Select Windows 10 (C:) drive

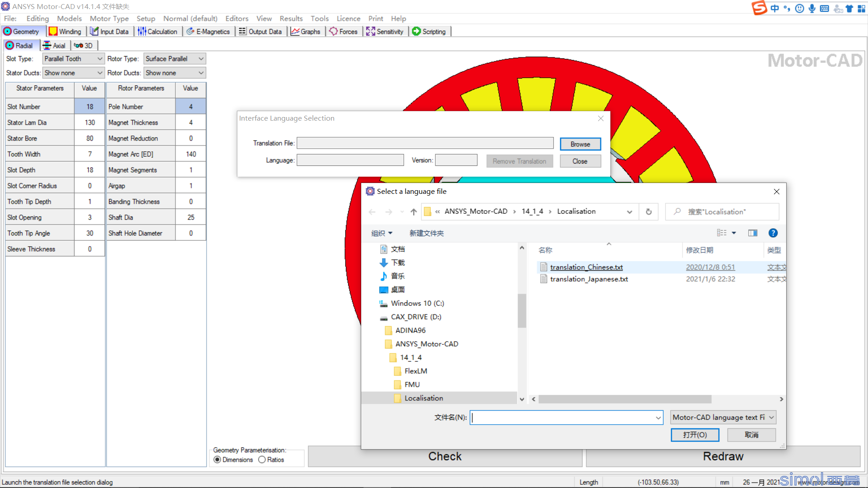(417, 304)
